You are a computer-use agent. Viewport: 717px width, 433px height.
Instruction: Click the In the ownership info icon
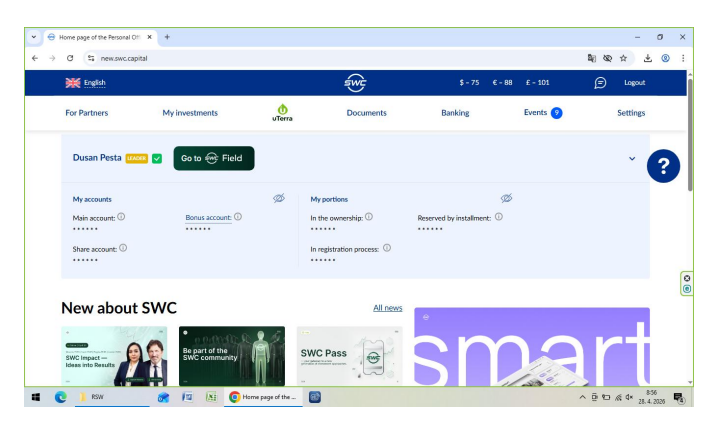369,217
